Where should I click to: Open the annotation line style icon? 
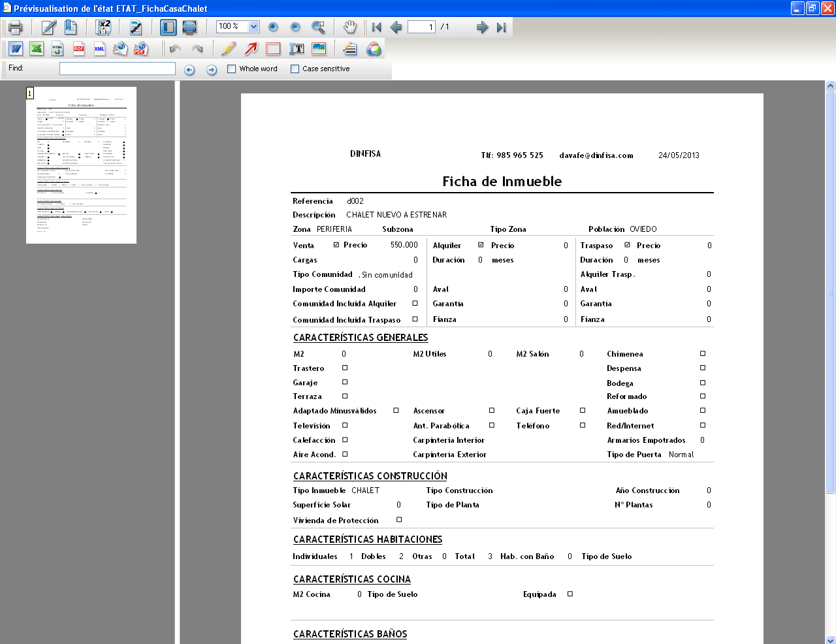pyautogui.click(x=350, y=49)
